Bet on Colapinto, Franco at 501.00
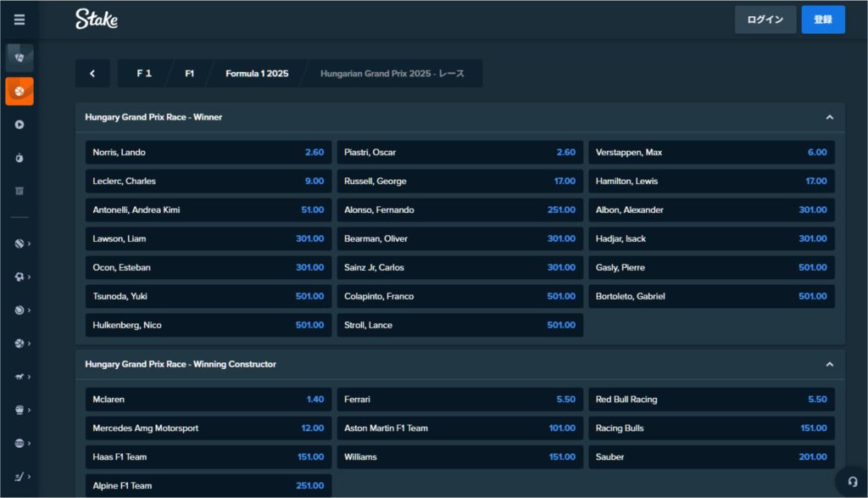The height and width of the screenshot is (498, 868). pos(460,296)
